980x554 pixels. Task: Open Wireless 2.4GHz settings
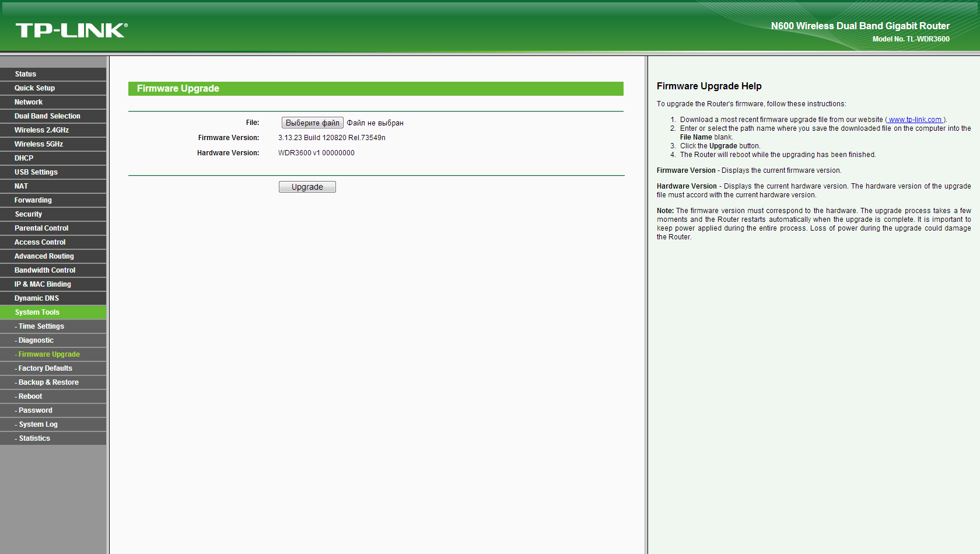click(53, 130)
